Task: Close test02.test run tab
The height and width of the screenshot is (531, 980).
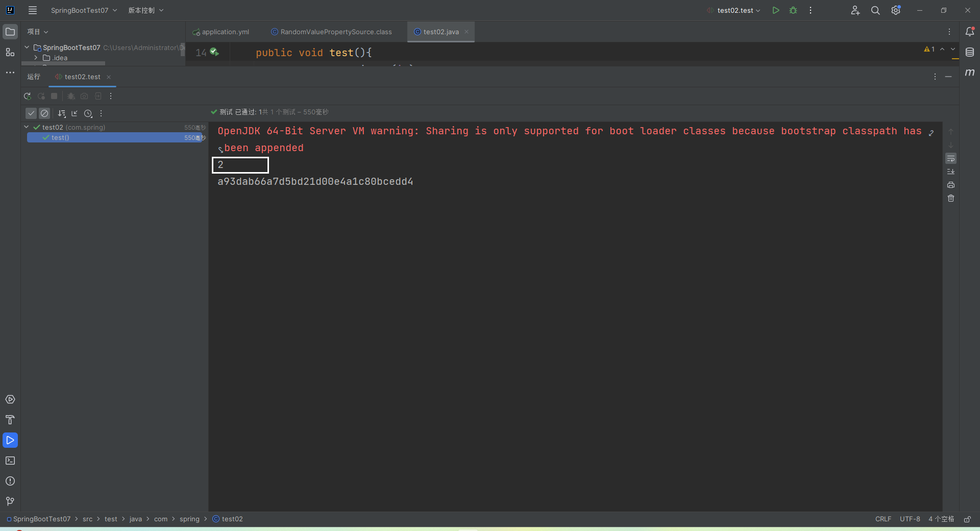Action: (x=109, y=77)
